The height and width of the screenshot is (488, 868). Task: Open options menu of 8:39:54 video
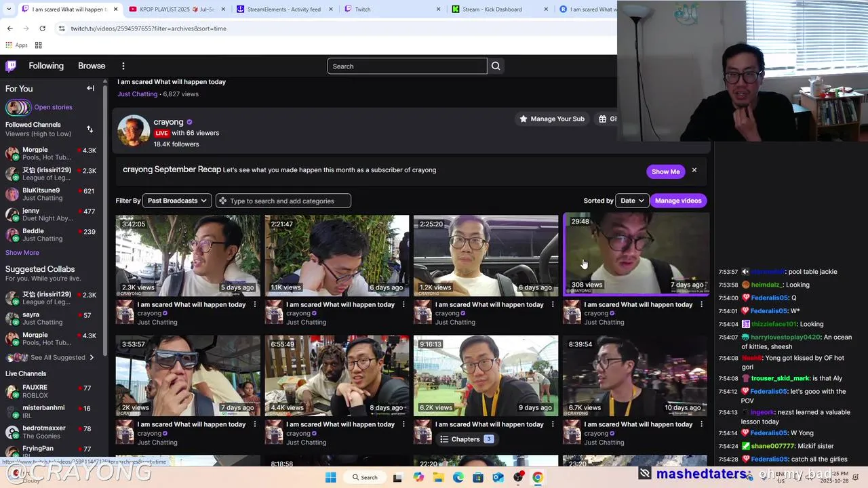click(702, 424)
